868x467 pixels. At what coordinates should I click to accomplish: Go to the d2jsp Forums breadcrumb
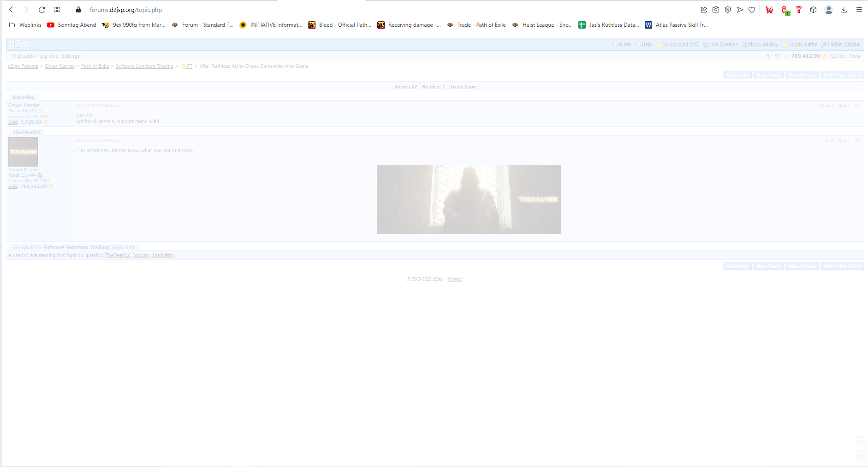click(x=23, y=66)
